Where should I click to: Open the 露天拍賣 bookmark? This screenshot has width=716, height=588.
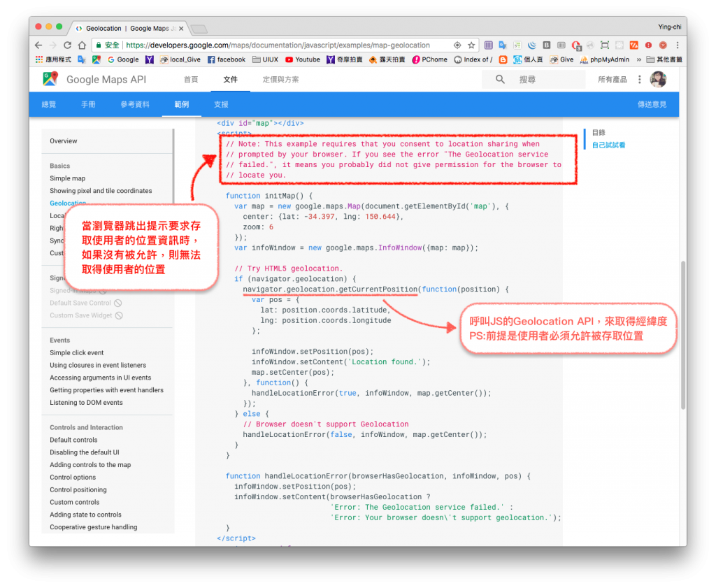tap(387, 59)
